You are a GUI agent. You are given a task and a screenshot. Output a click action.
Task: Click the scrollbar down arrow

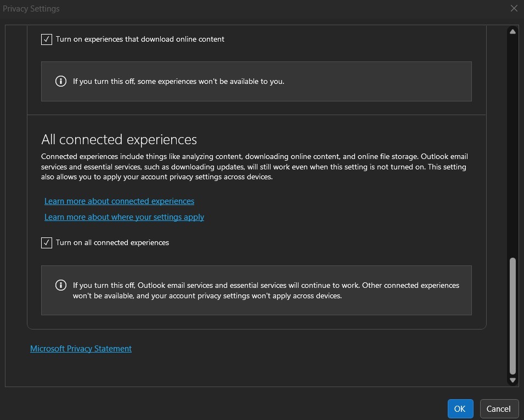(x=512, y=379)
